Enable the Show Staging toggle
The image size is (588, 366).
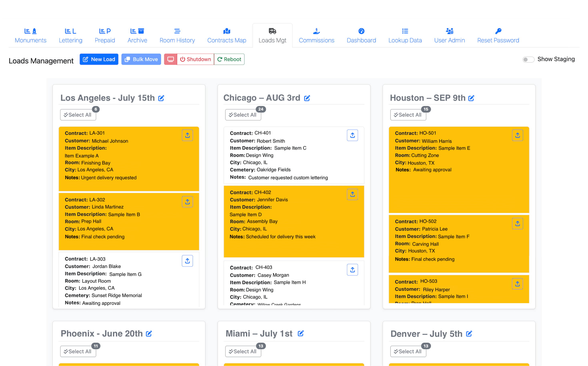[529, 59]
